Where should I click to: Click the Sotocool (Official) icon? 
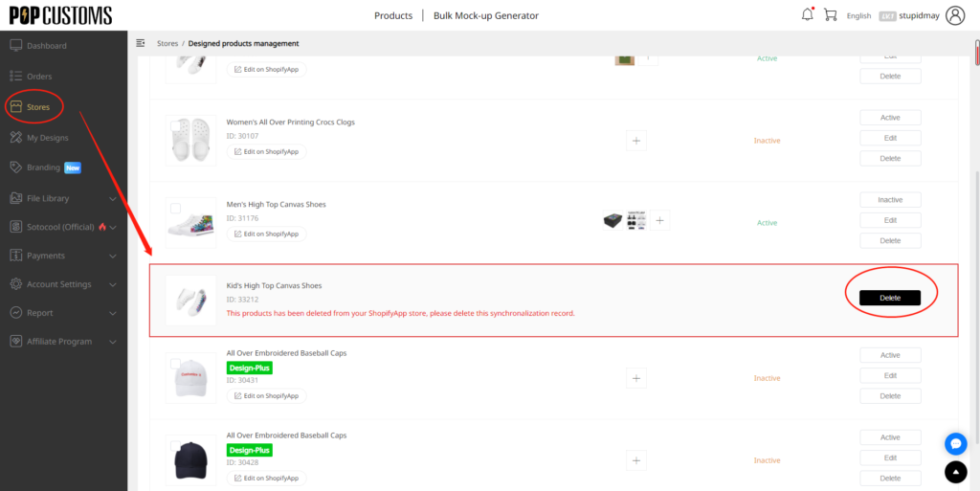(16, 227)
